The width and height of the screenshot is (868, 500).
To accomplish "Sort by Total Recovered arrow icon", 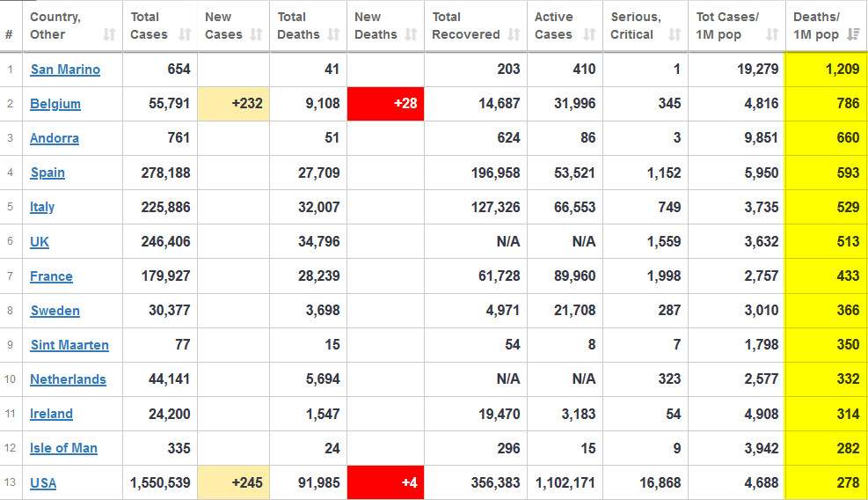I will point(514,35).
